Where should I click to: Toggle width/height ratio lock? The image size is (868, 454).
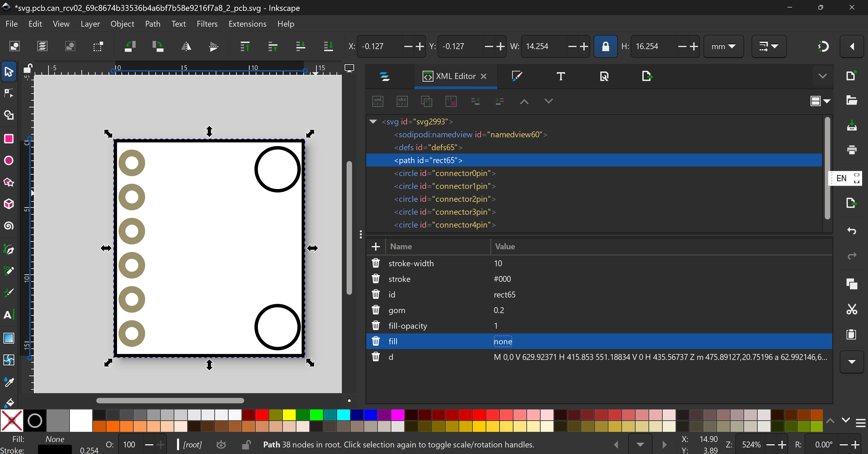coord(605,47)
